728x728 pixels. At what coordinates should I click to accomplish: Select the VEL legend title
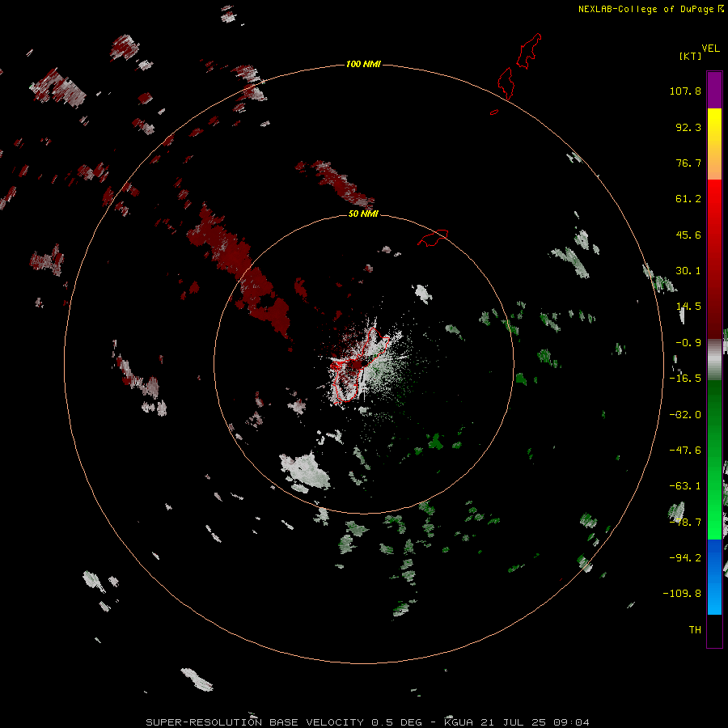tap(710, 48)
